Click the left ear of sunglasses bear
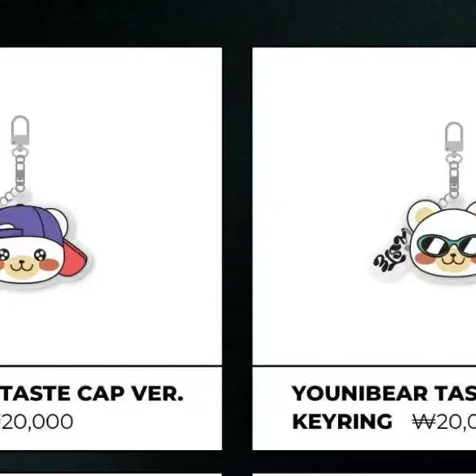 point(422,214)
